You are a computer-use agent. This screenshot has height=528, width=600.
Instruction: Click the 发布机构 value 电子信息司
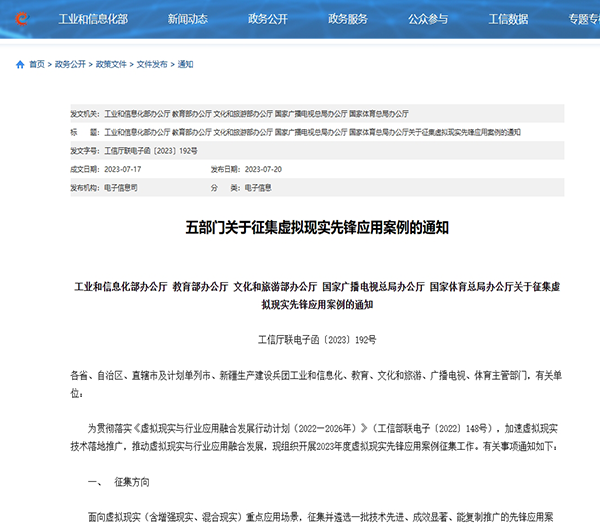coord(121,187)
